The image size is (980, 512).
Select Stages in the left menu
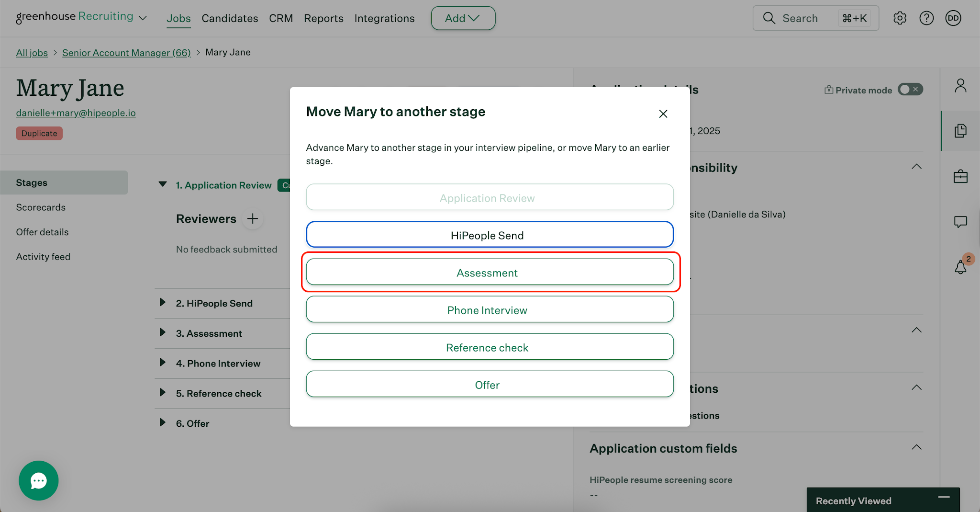click(64, 182)
